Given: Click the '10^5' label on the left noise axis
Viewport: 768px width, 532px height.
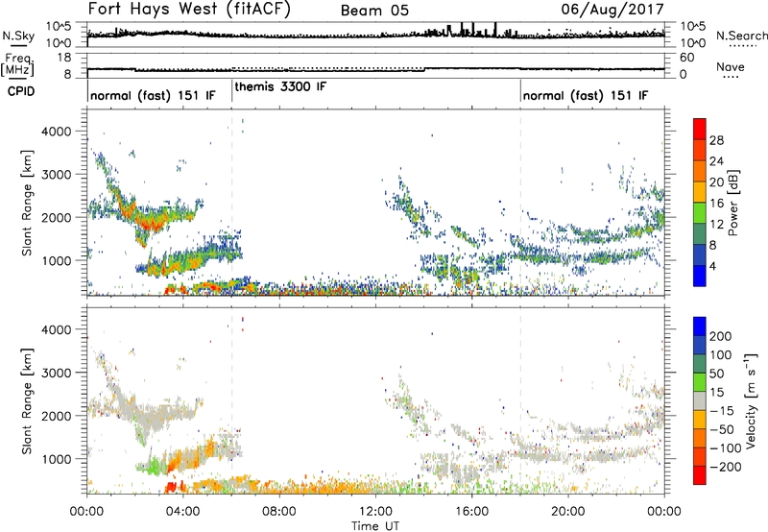Looking at the screenshot, I should point(59,27).
